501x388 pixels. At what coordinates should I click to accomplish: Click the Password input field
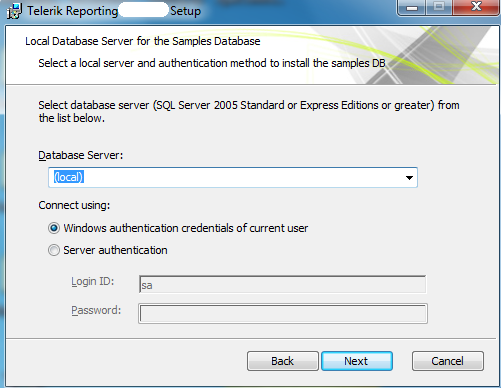click(x=283, y=313)
